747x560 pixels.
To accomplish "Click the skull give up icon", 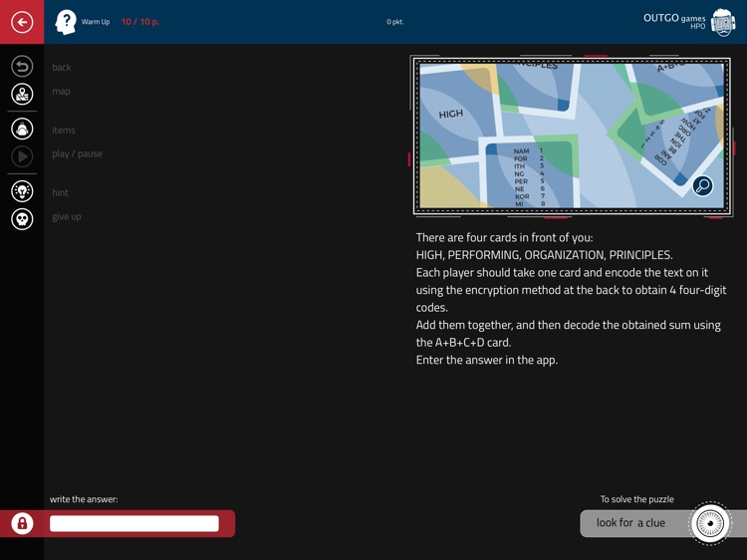I will (x=22, y=219).
